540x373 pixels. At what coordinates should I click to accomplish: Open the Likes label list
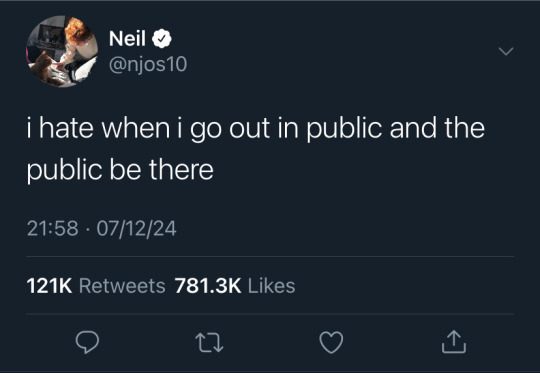(x=272, y=286)
